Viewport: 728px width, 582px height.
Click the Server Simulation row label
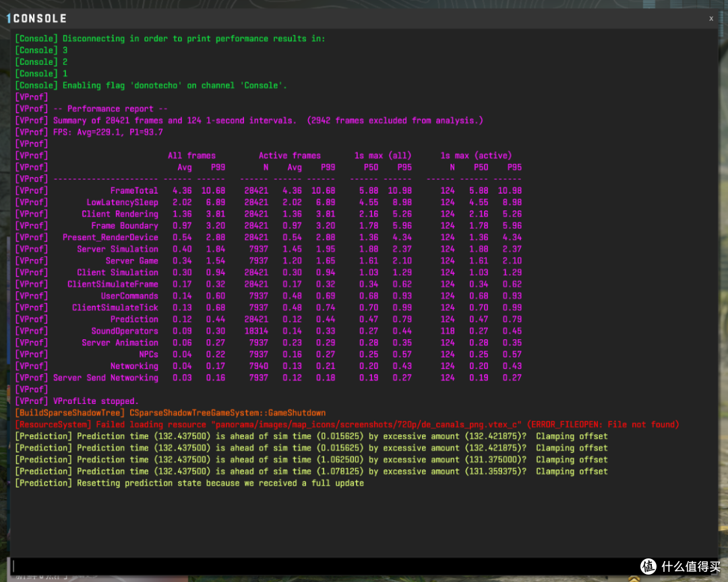click(x=117, y=249)
